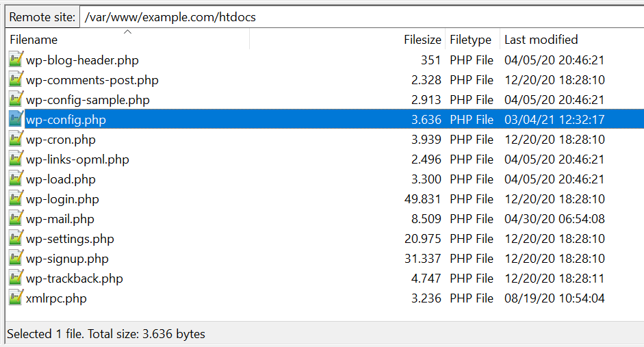This screenshot has width=644, height=347.
Task: Select the file name wp-load.php
Action: pos(60,179)
